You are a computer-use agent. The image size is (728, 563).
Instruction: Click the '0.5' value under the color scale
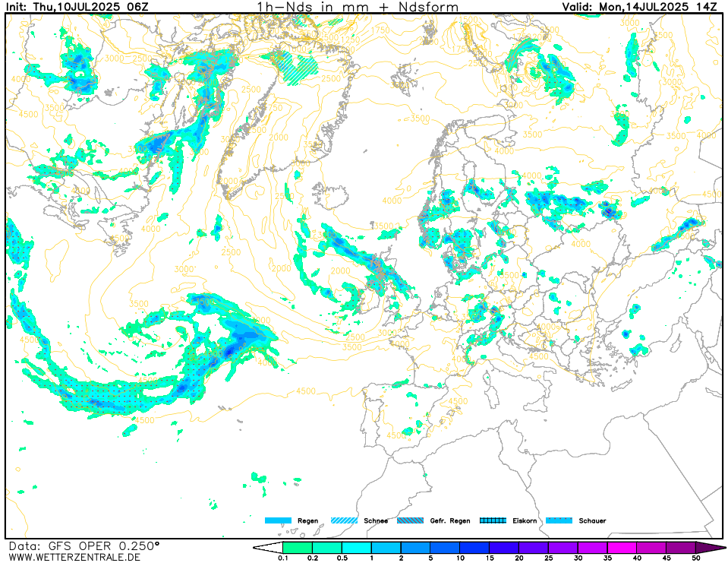click(342, 558)
